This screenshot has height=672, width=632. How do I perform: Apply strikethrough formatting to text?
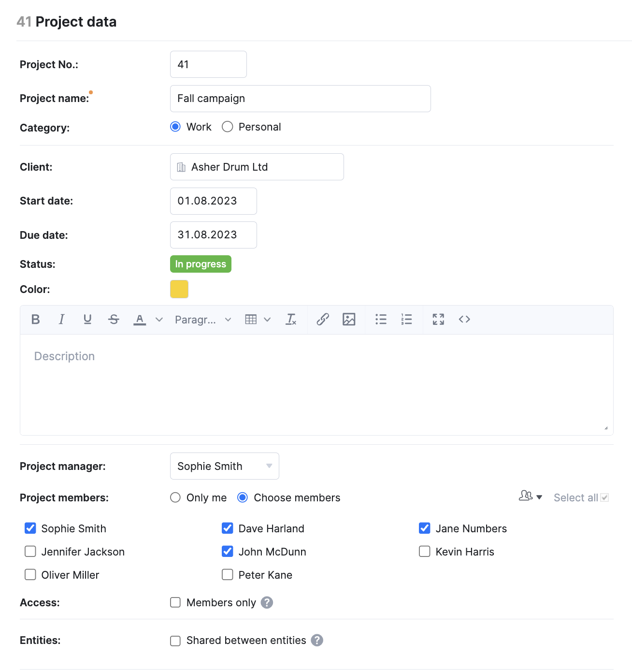point(114,319)
